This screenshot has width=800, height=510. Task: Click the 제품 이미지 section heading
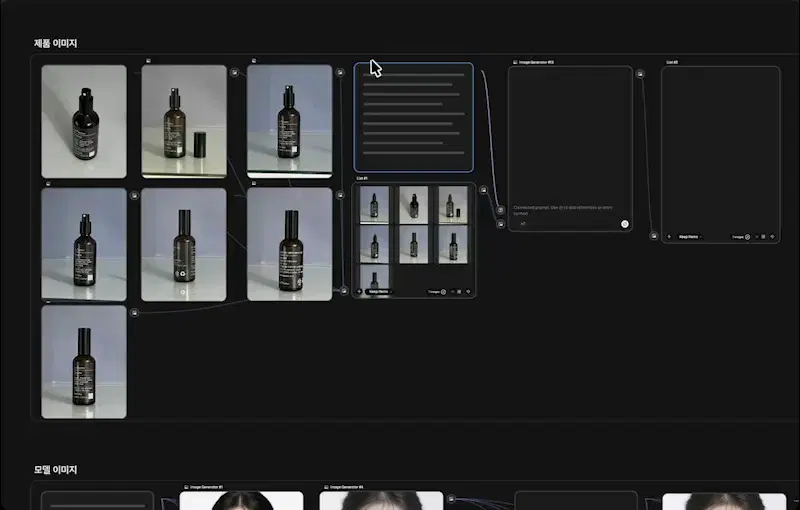pos(55,43)
